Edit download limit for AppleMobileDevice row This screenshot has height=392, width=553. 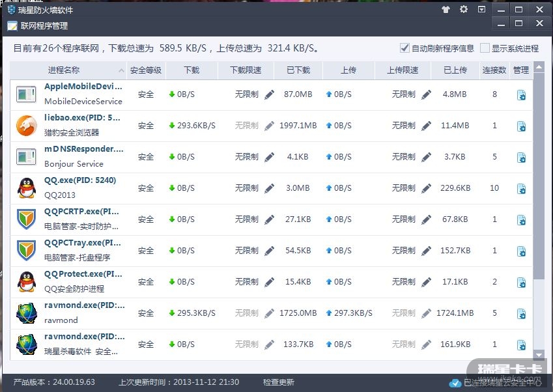pyautogui.click(x=269, y=94)
